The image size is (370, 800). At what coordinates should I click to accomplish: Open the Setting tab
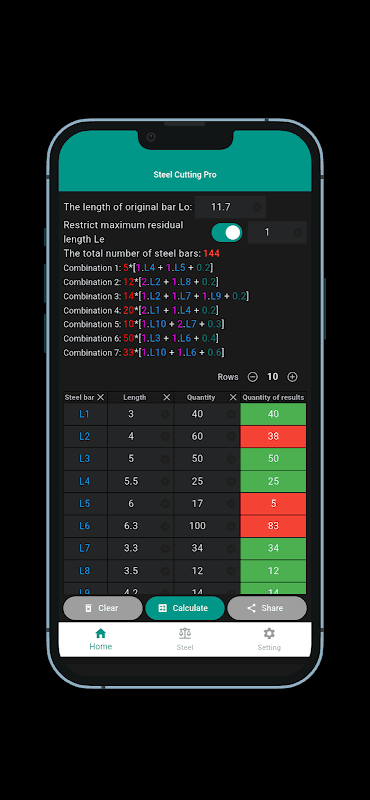(x=269, y=639)
